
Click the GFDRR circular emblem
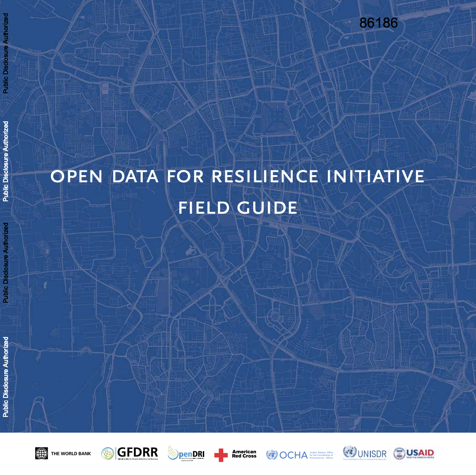108,454
